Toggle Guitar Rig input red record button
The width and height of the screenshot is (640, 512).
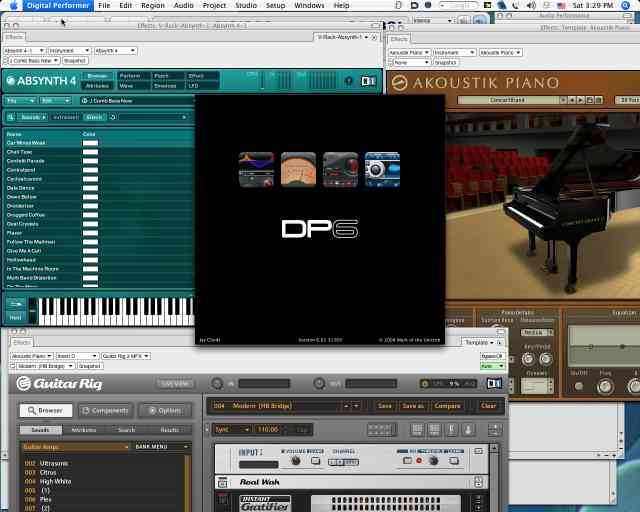click(418, 461)
